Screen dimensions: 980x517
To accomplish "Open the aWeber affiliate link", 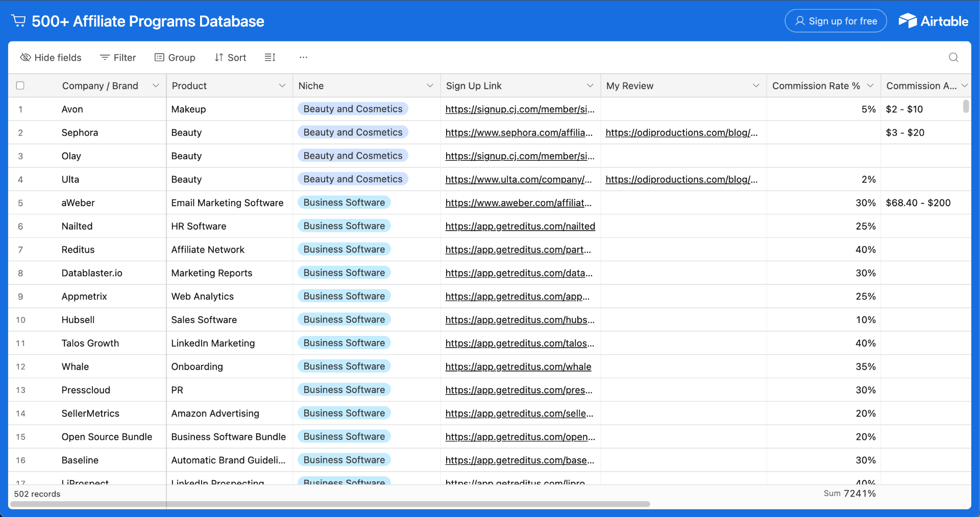I will (x=518, y=203).
